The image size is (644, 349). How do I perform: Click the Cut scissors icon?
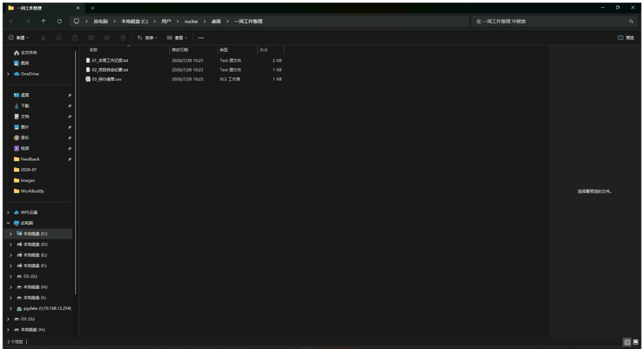(x=43, y=38)
